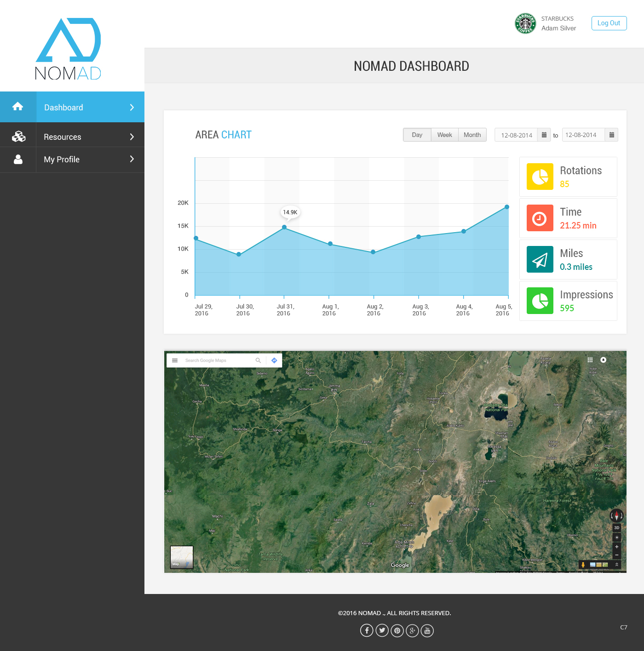Click the YouTube icon in the footer

(427, 630)
